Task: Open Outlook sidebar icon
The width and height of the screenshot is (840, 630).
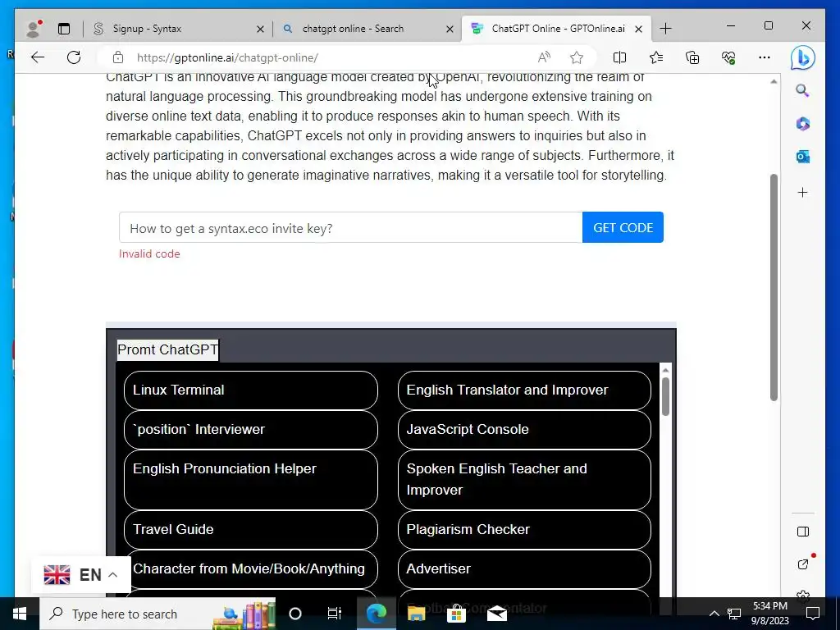Action: [x=802, y=157]
